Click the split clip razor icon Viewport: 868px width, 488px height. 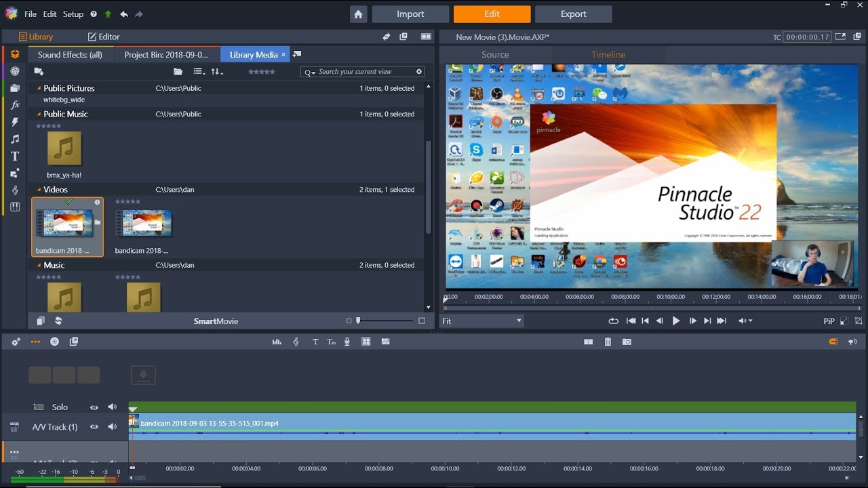[x=588, y=342]
